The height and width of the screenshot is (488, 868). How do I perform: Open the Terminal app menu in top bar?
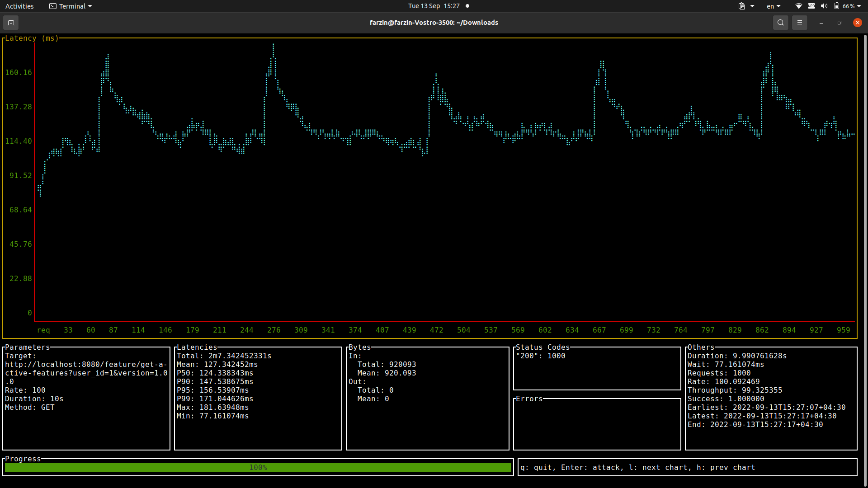click(x=71, y=6)
